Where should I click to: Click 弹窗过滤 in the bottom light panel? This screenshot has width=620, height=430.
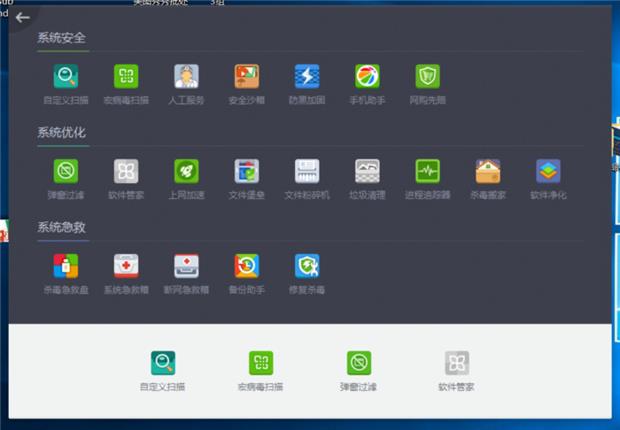[359, 364]
